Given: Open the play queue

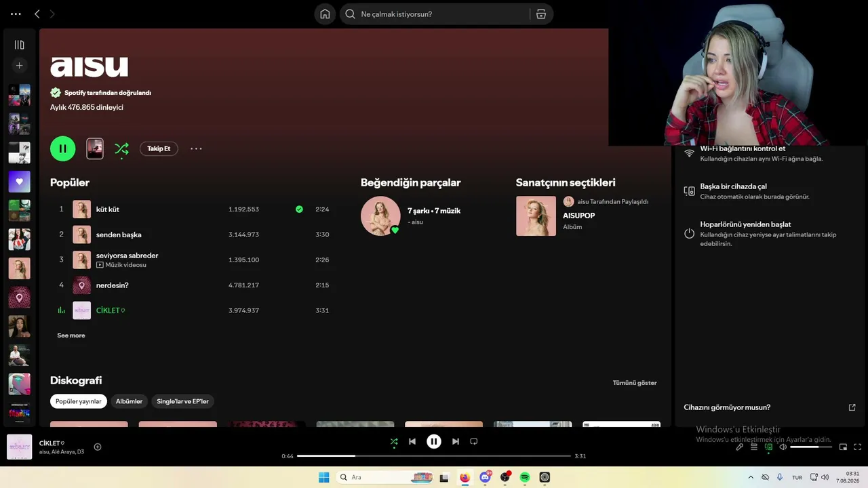Looking at the screenshot, I should [754, 447].
